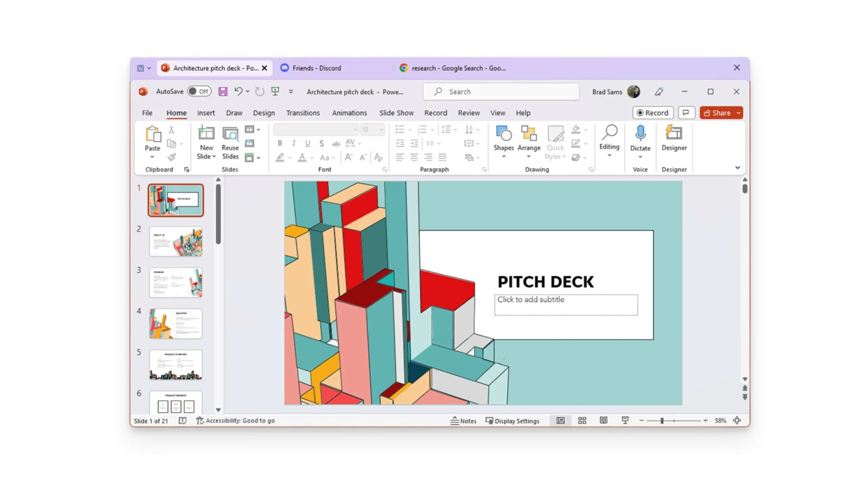Open the Change Case Aa dropdown

[x=327, y=158]
